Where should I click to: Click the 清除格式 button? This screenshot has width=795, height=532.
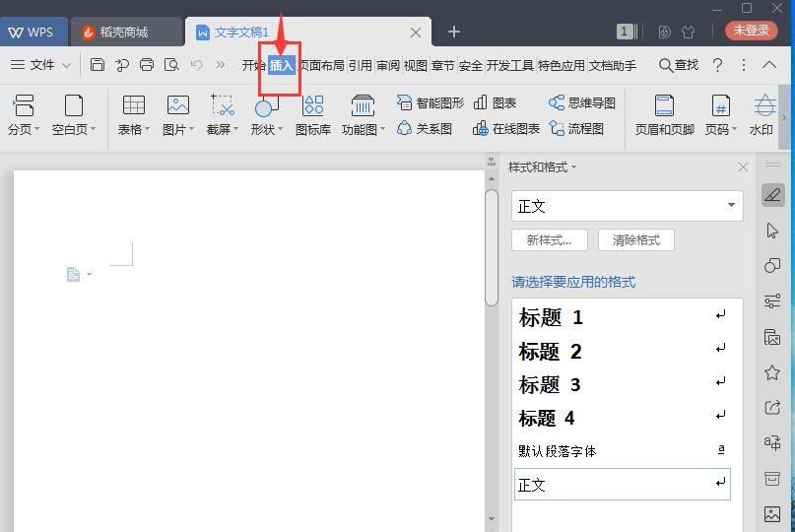pos(636,239)
